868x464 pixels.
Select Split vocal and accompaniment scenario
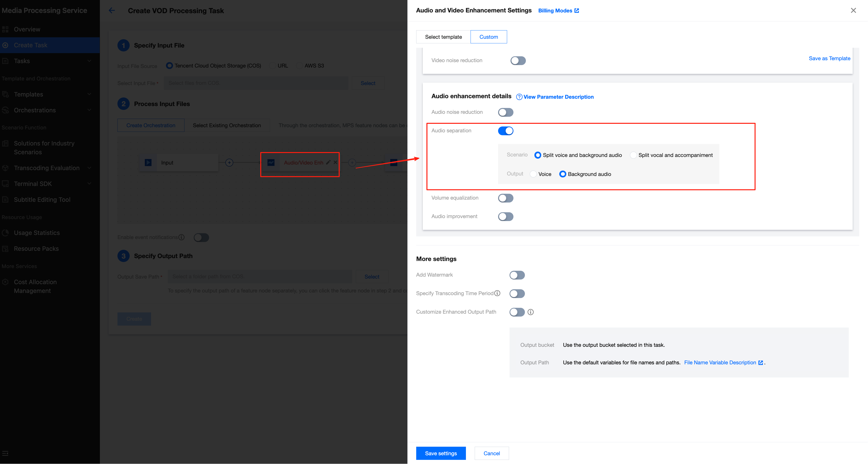pos(633,155)
